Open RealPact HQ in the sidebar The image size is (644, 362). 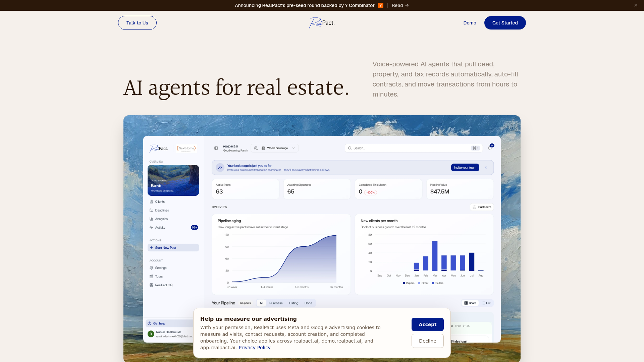(173, 285)
